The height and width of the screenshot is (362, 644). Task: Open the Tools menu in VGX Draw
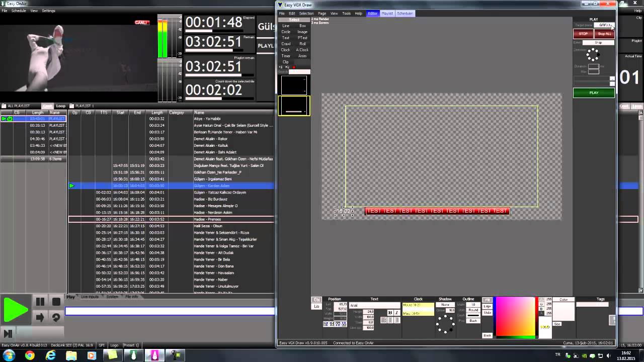coord(347,14)
